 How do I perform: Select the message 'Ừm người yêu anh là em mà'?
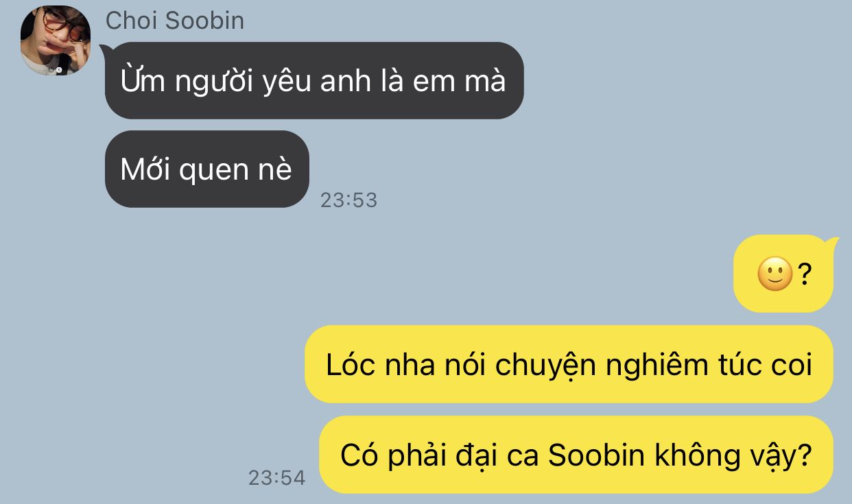click(314, 80)
